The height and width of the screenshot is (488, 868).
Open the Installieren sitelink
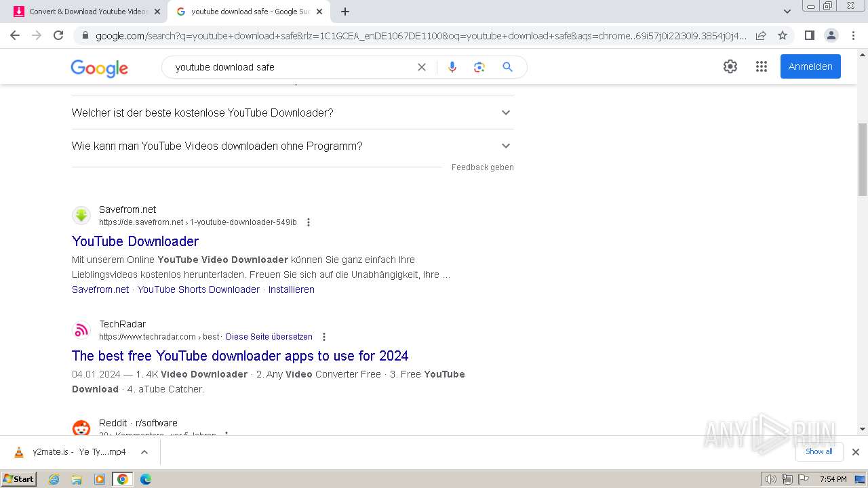coord(292,289)
